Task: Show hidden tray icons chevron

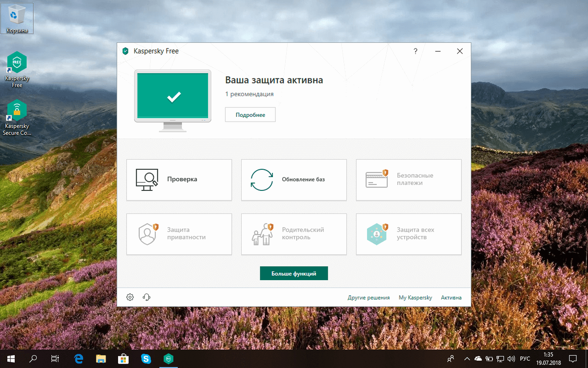Action: [x=467, y=359]
